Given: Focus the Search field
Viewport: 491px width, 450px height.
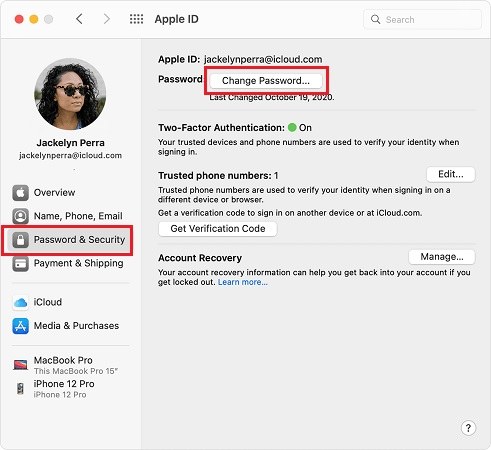Looking at the screenshot, I should (422, 19).
